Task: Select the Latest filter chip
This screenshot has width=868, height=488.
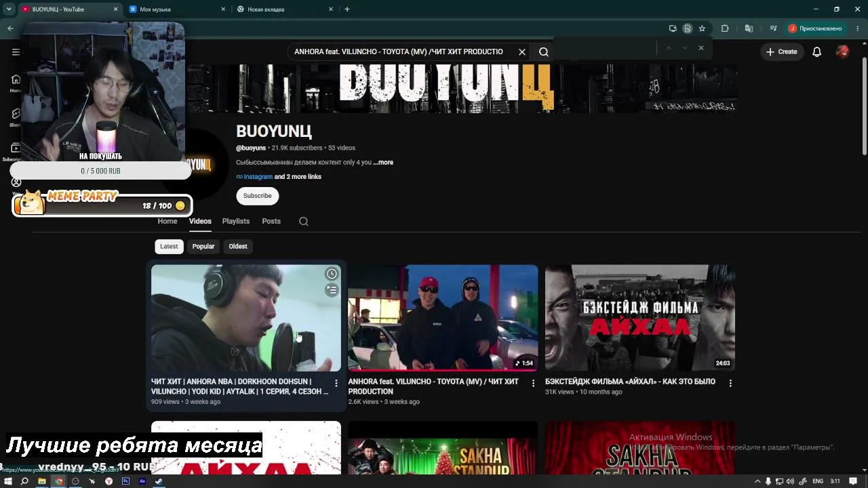Action: point(169,247)
